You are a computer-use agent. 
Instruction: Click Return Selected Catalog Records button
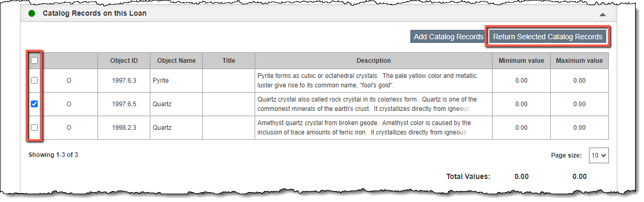548,37
